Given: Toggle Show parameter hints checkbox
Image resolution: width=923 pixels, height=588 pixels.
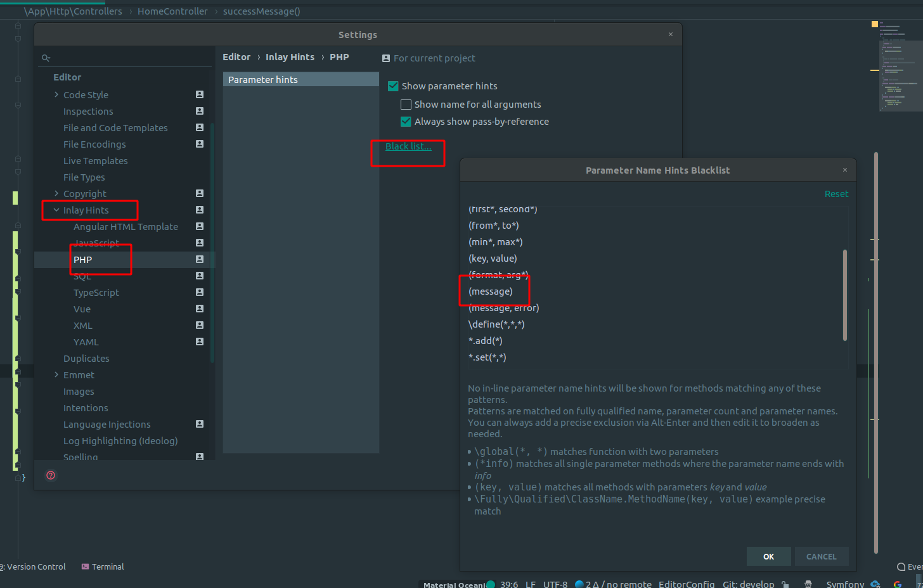Looking at the screenshot, I should coord(393,86).
